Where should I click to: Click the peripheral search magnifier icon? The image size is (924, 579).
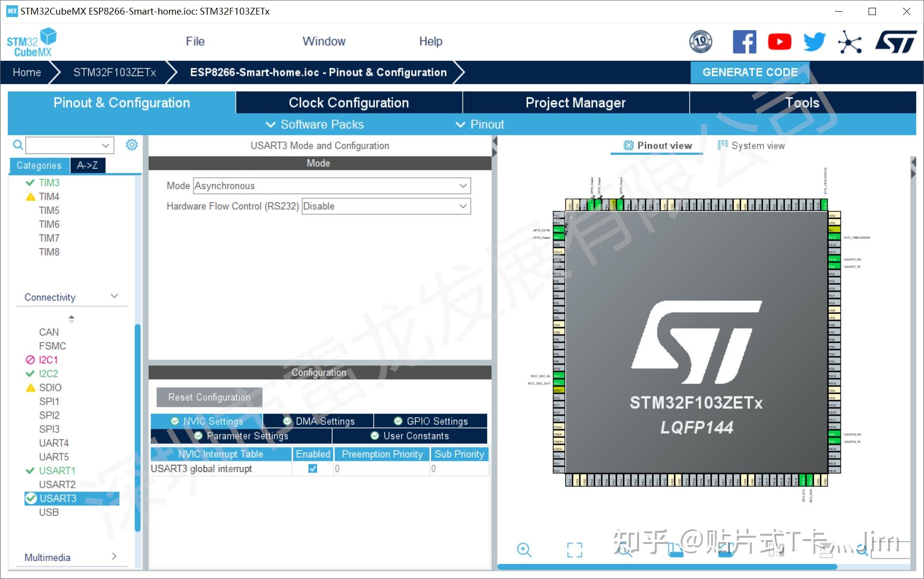click(x=18, y=145)
